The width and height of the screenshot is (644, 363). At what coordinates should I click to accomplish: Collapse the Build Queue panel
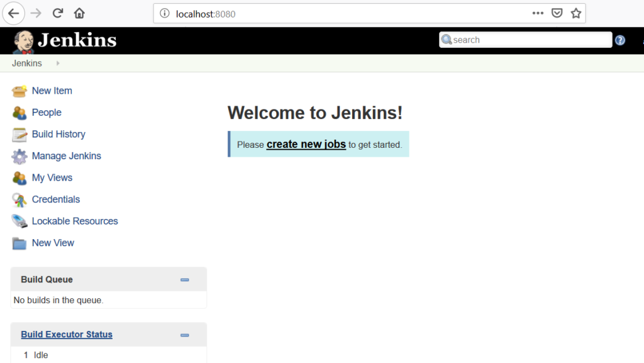(184, 279)
